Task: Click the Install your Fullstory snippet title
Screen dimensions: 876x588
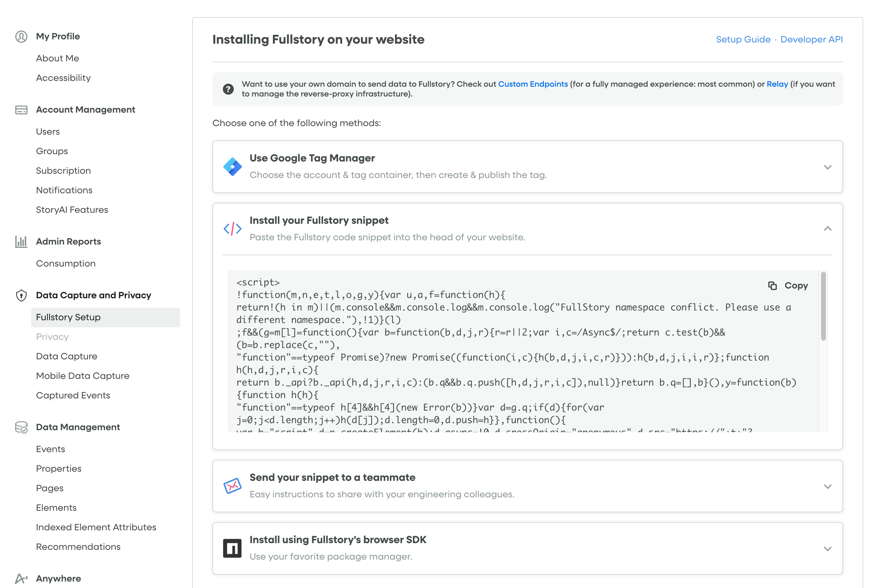Action: click(x=319, y=220)
